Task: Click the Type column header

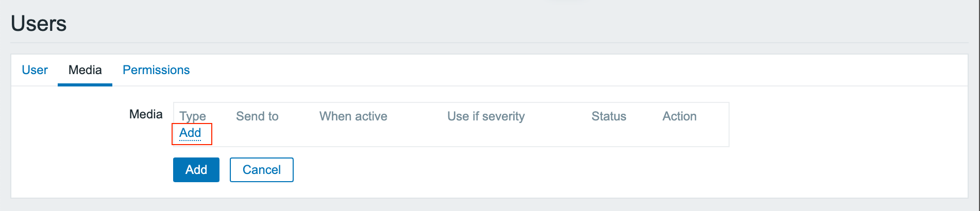Action: [x=193, y=116]
